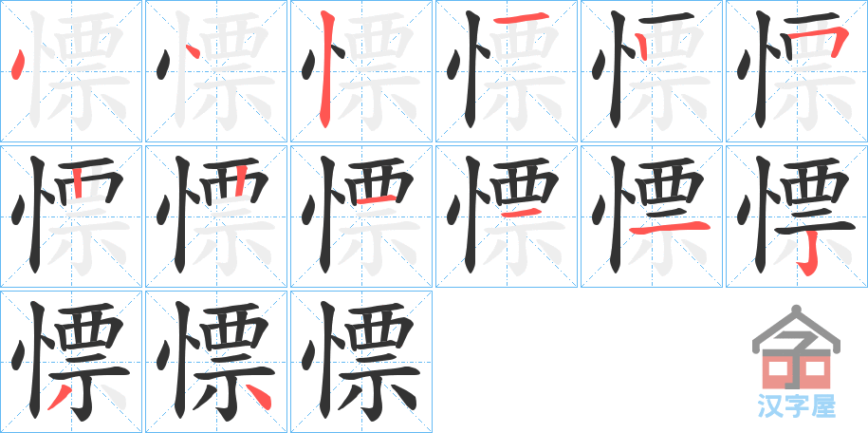Open the ninth stroke step cell
868x433 pixels.
361,216
